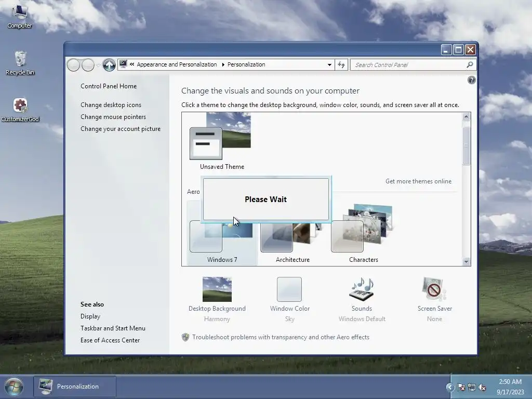Open Taskbar and Start Menu link

[113, 328]
